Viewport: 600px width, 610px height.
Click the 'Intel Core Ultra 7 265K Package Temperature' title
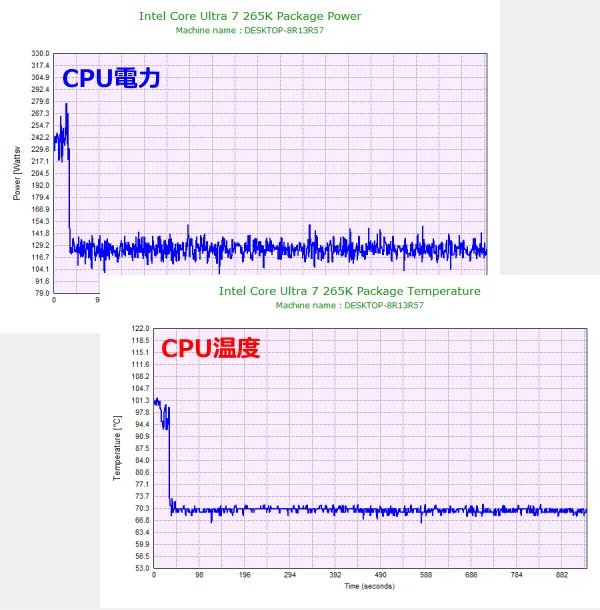coord(349,291)
